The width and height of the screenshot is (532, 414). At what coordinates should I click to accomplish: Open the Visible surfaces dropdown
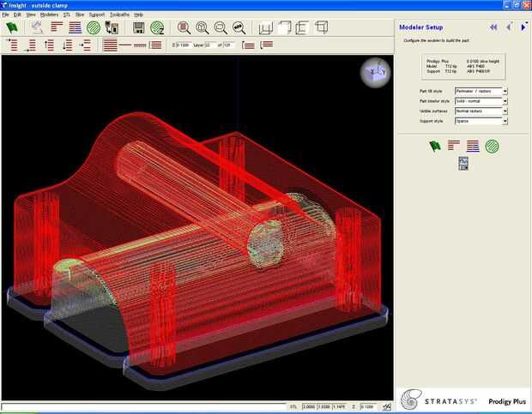pyautogui.click(x=481, y=111)
